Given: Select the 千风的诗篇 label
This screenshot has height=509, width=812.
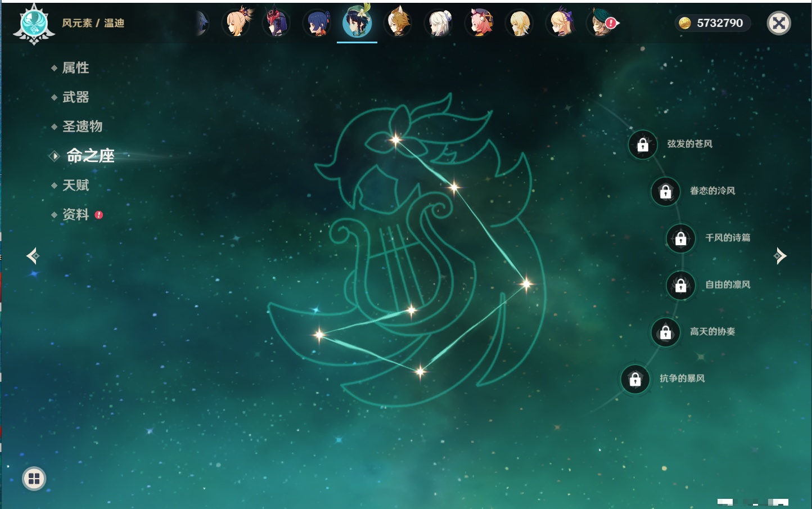Looking at the screenshot, I should click(728, 238).
